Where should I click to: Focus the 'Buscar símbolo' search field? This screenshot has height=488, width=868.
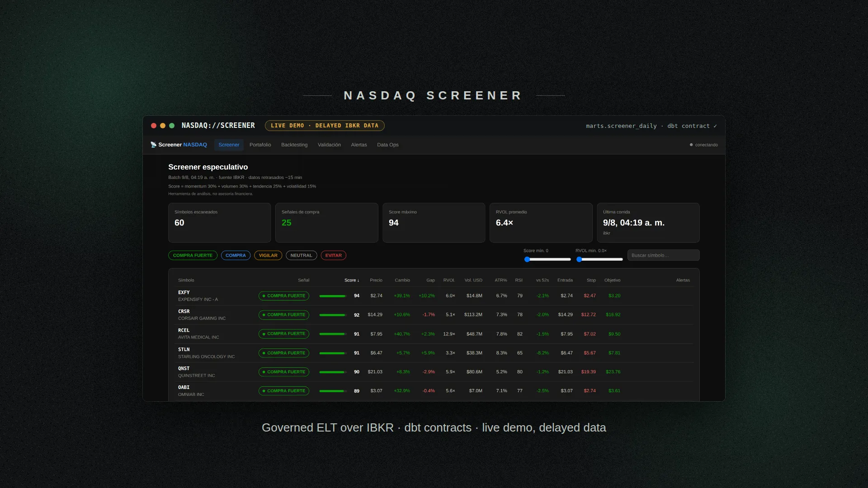(x=663, y=255)
